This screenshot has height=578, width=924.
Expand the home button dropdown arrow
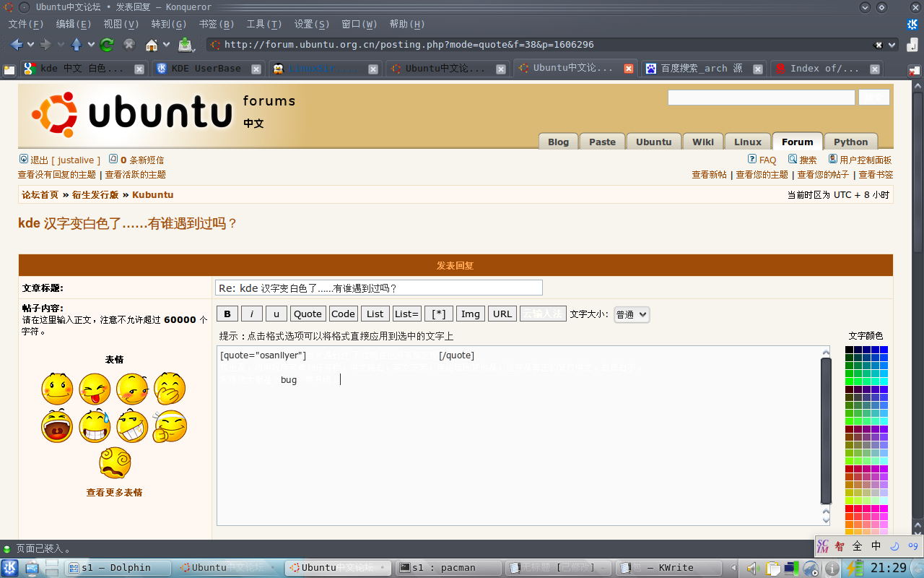point(166,45)
